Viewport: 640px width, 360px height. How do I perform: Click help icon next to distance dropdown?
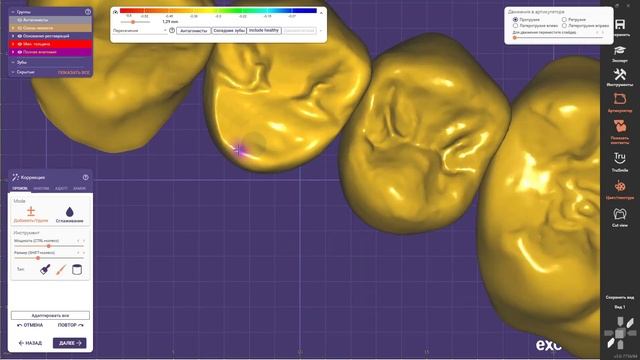(172, 31)
